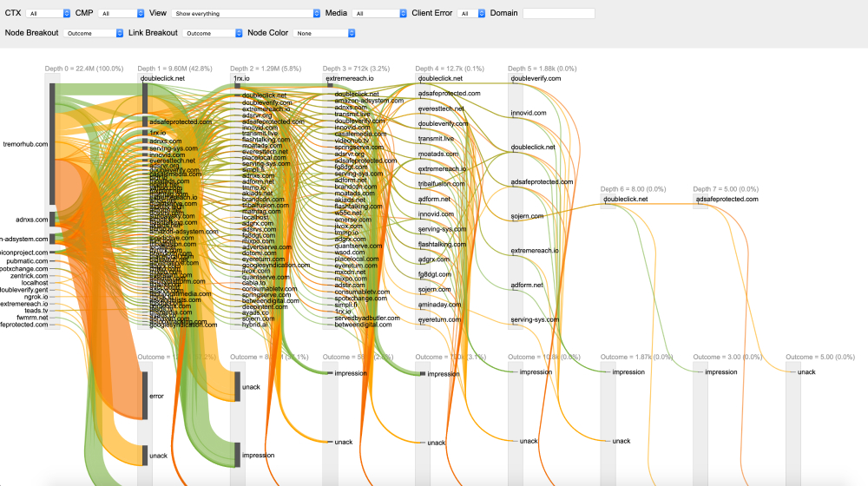Click the doubleclick.net node in Depth 6
The width and height of the screenshot is (868, 486).
click(625, 199)
